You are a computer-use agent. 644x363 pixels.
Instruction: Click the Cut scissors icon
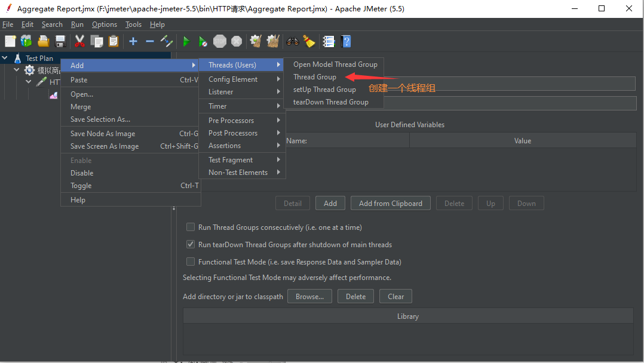pos(79,41)
